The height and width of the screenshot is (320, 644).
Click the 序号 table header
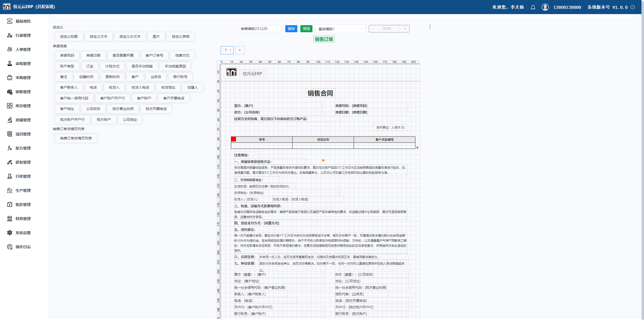point(262,139)
